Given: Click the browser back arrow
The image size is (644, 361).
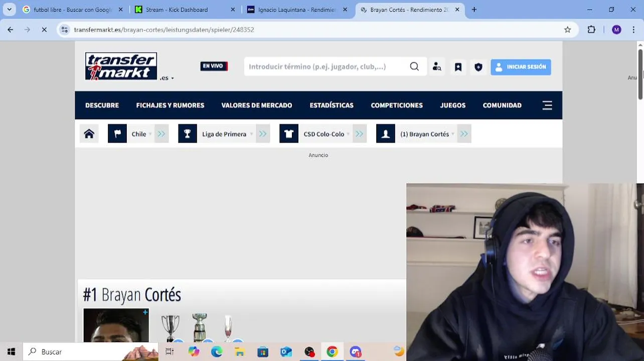Looking at the screenshot, I should coord(10,30).
